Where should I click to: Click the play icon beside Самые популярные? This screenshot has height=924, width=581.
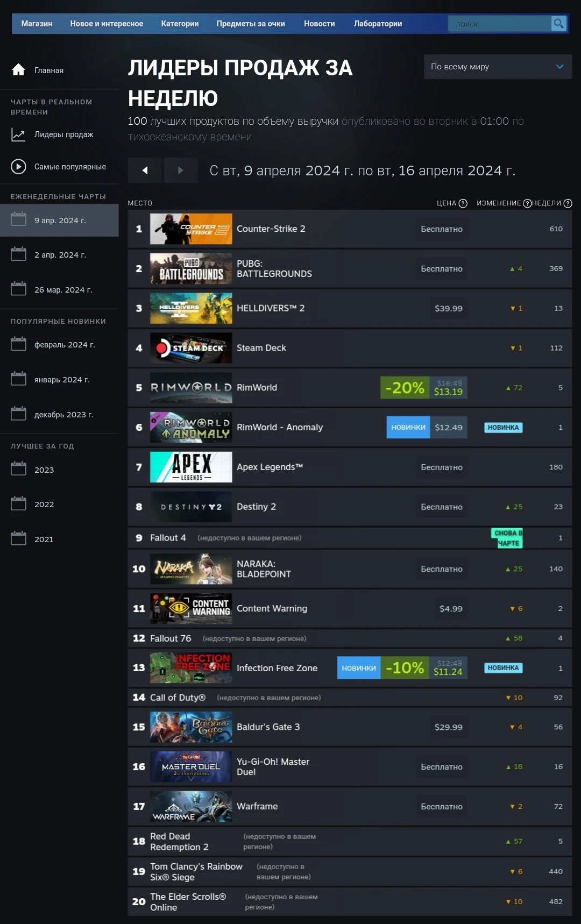click(18, 167)
